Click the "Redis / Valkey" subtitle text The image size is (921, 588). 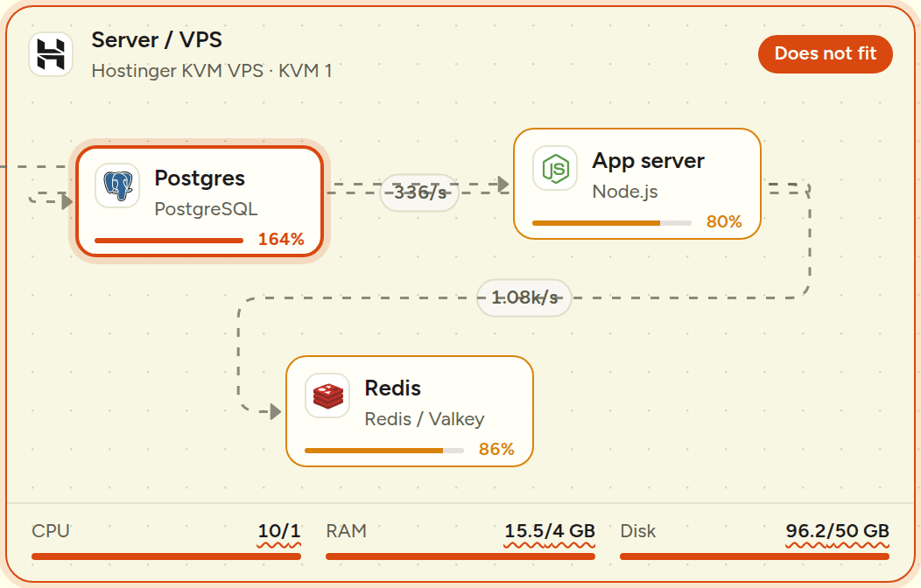click(x=425, y=419)
